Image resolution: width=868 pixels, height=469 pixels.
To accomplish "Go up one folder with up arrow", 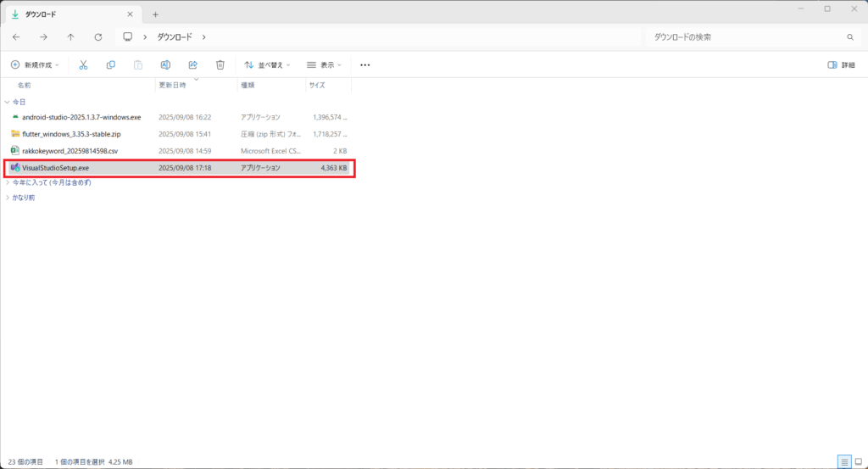I will (x=70, y=37).
